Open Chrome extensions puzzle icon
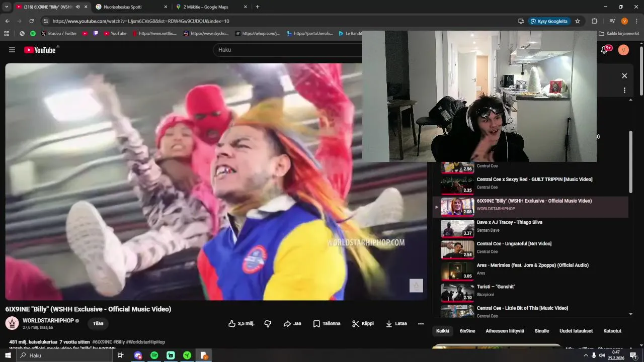Screen dimensions: 644x362 (x=594, y=21)
